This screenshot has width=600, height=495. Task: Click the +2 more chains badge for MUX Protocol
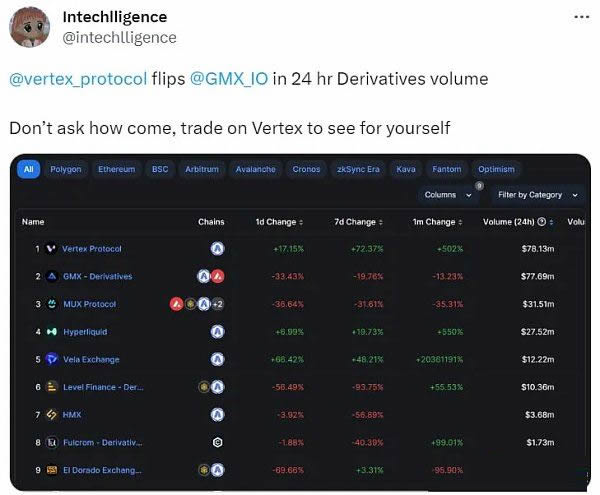point(217,304)
